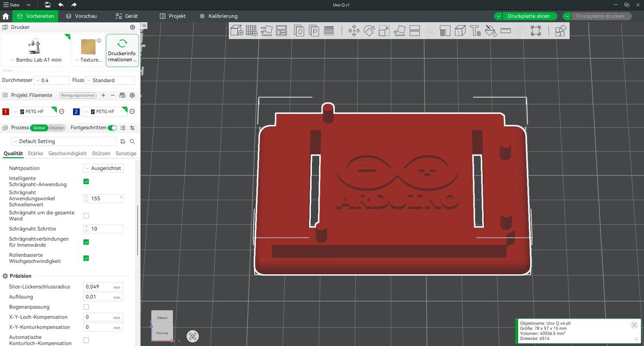The width and height of the screenshot is (644, 346).
Task: Open filament settings gear in Projekt Filamente
Action: pos(132,95)
